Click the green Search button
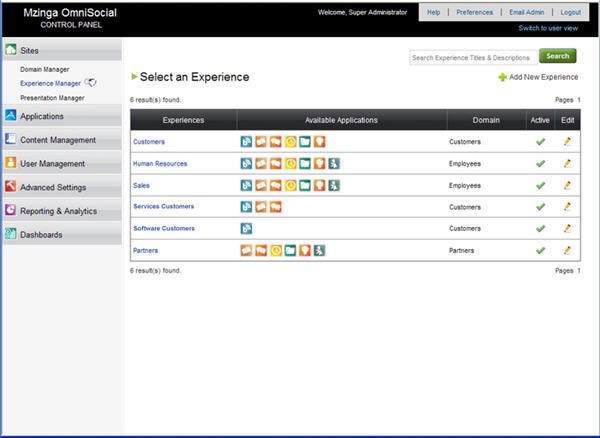This screenshot has height=438, width=600. [x=558, y=56]
